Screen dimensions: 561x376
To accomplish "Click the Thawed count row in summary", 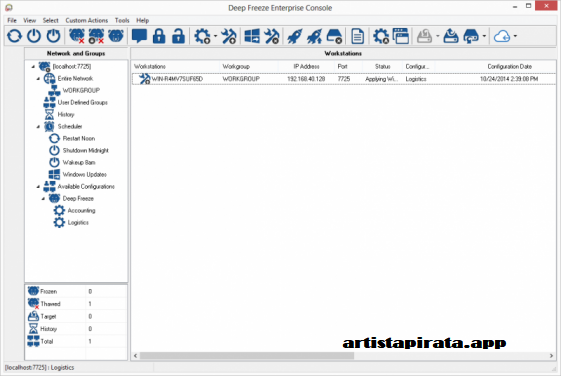I will coord(76,304).
